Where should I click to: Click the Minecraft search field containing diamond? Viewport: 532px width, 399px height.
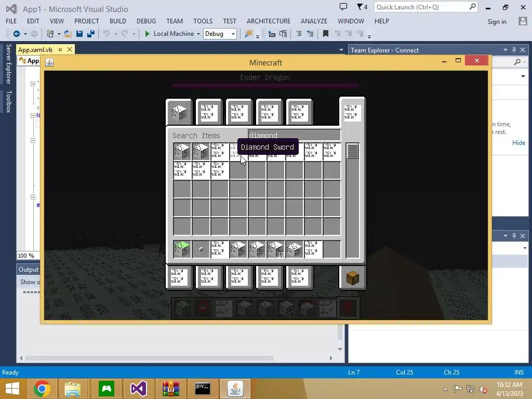click(294, 136)
